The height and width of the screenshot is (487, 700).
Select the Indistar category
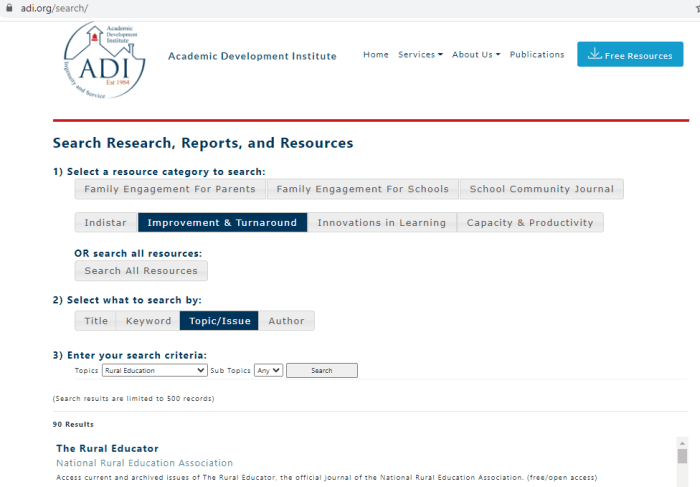pos(105,223)
